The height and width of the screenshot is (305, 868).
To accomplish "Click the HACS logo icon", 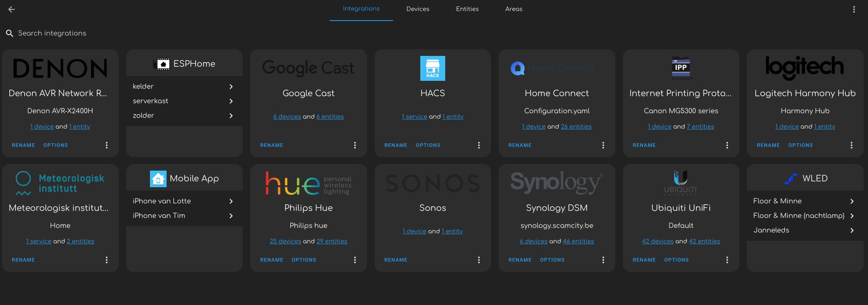I will coord(432,68).
